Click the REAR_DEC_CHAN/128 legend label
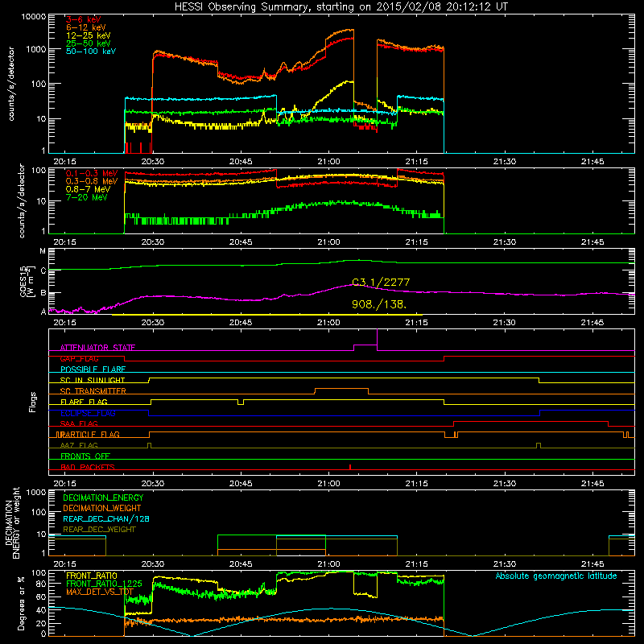Screen dimensions: 644x644 106,518
